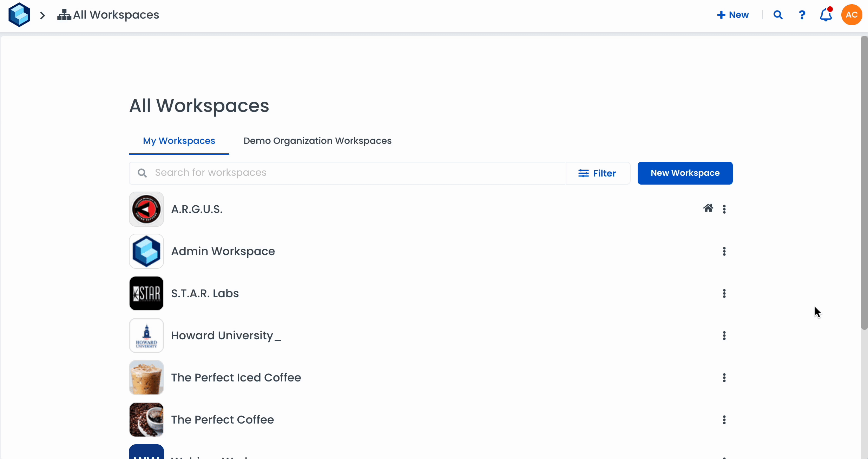This screenshot has width=868, height=459.
Task: Open the global search magnifier icon
Action: (778, 15)
